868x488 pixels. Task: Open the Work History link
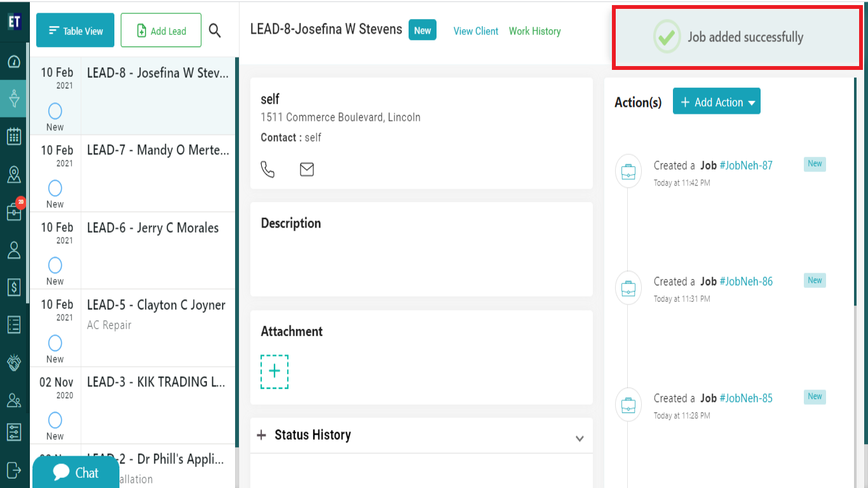click(535, 30)
